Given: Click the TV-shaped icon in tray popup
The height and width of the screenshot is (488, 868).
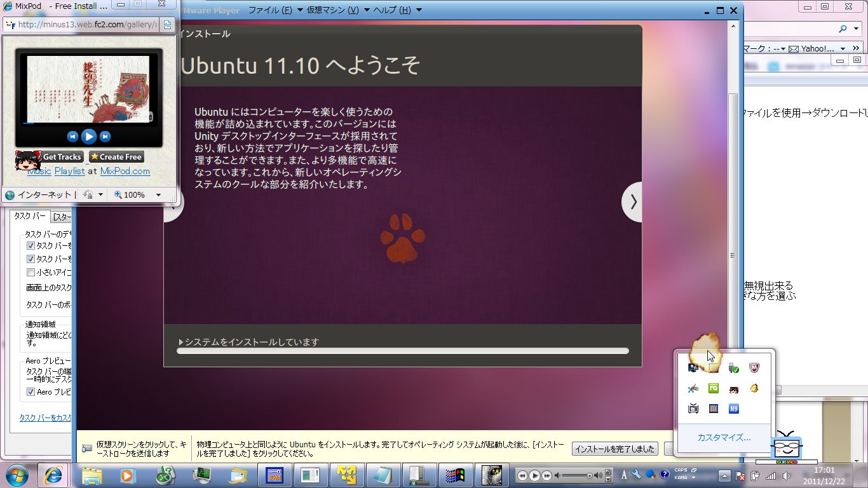Looking at the screenshot, I should pos(693,409).
